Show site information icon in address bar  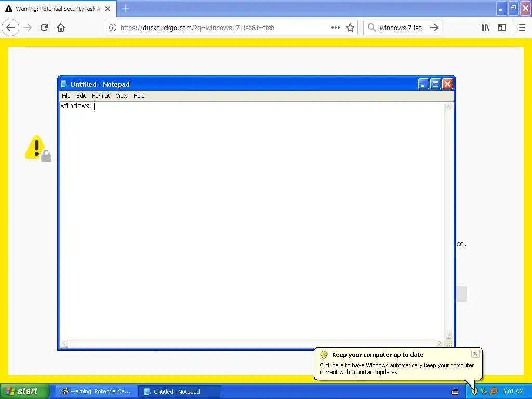(113, 28)
